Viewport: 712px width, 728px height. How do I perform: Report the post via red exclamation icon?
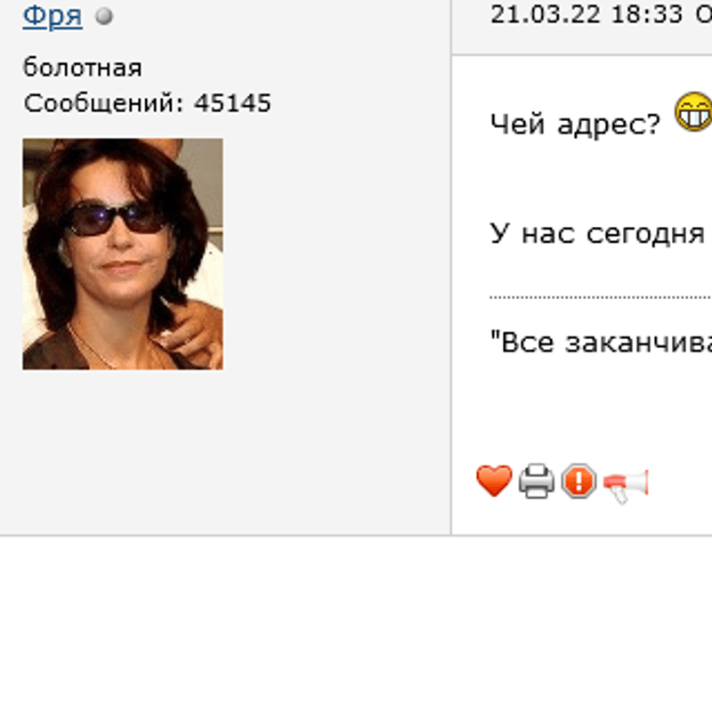point(578,481)
